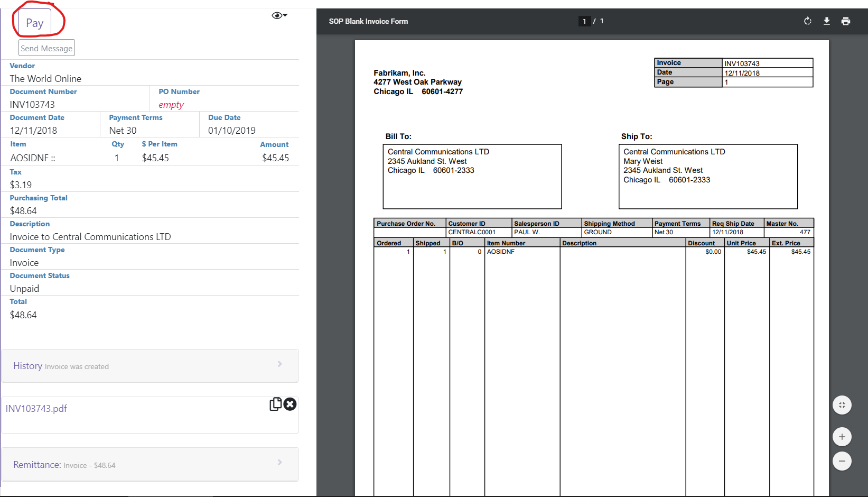Select salesperson PAUL W. in PDF
The image size is (868, 497).
pyautogui.click(x=527, y=232)
